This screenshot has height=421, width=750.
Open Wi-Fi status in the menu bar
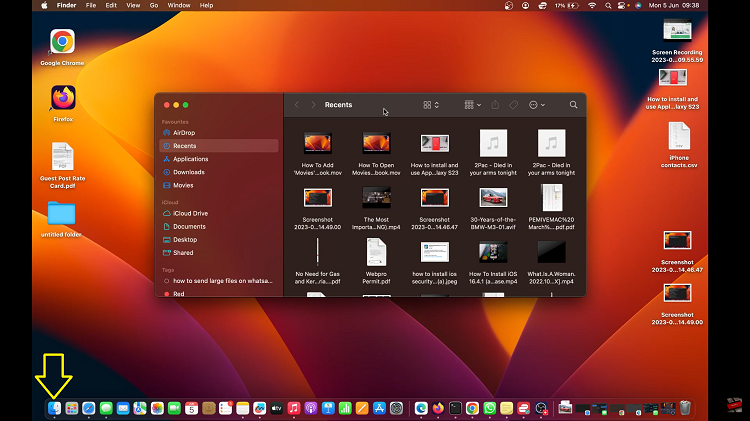coord(592,5)
